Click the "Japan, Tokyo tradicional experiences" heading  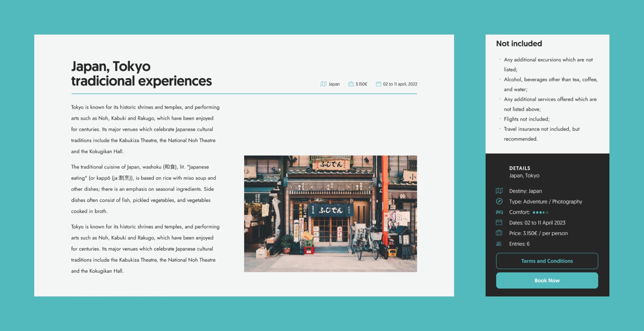pos(141,73)
